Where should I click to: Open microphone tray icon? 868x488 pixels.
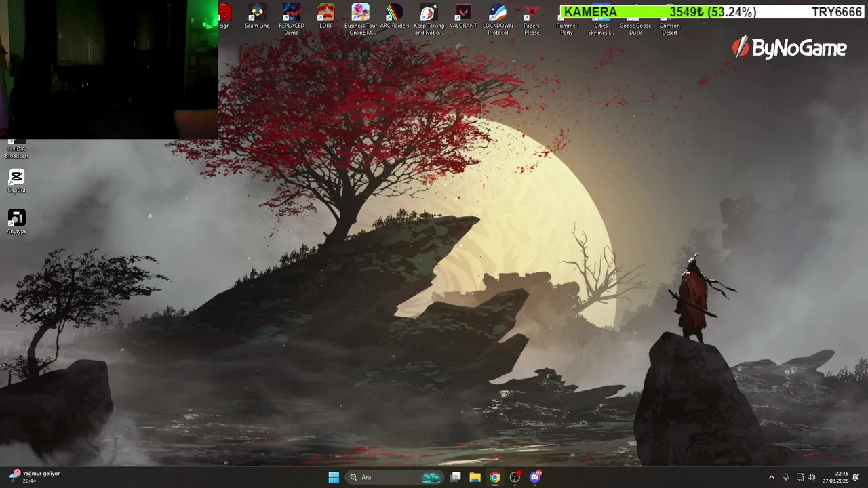tap(786, 477)
